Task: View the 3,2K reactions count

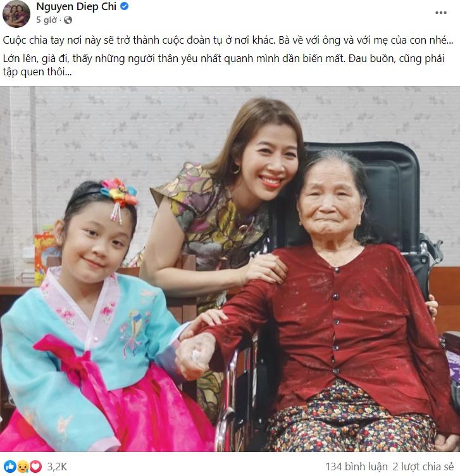Action: click(x=57, y=467)
